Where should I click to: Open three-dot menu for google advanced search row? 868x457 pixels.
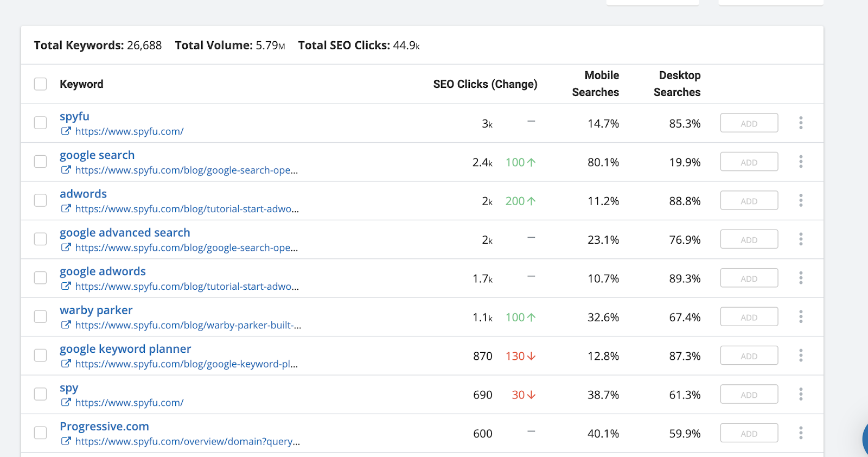(x=801, y=239)
